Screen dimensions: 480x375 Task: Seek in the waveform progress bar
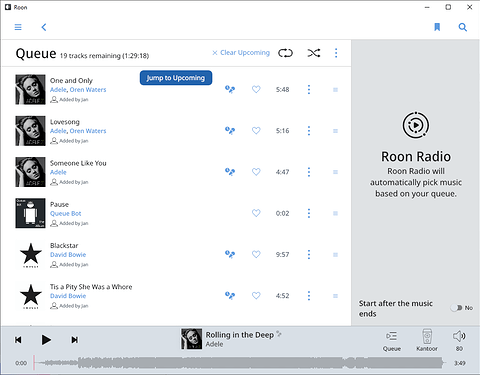(239, 363)
